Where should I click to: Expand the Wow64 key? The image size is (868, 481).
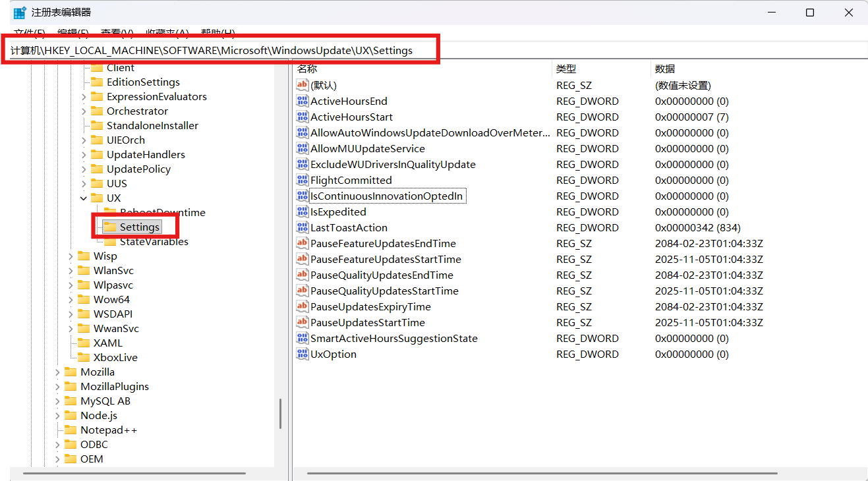(71, 299)
